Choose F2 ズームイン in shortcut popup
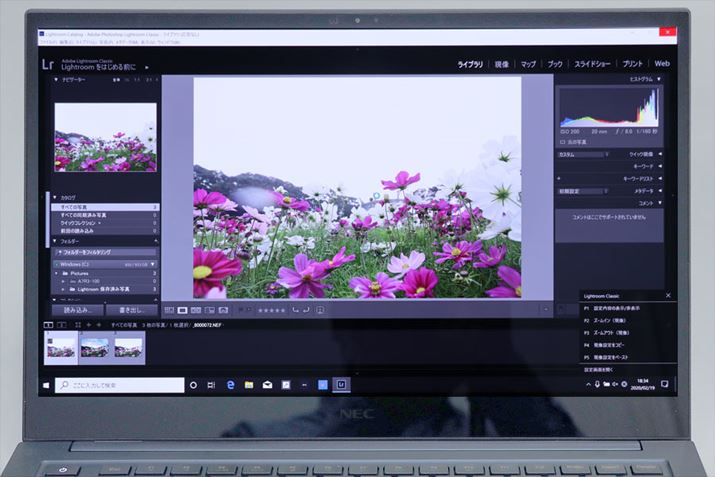This screenshot has height=477, width=715. point(627,321)
